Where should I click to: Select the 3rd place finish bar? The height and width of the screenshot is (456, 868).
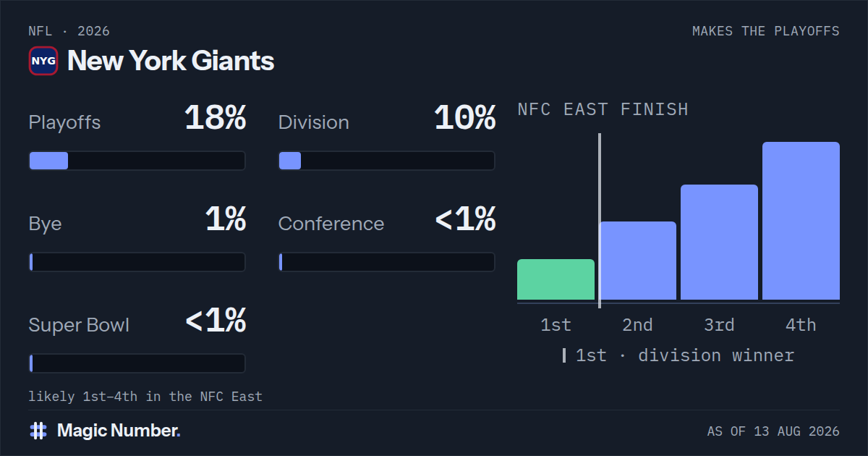(x=719, y=242)
